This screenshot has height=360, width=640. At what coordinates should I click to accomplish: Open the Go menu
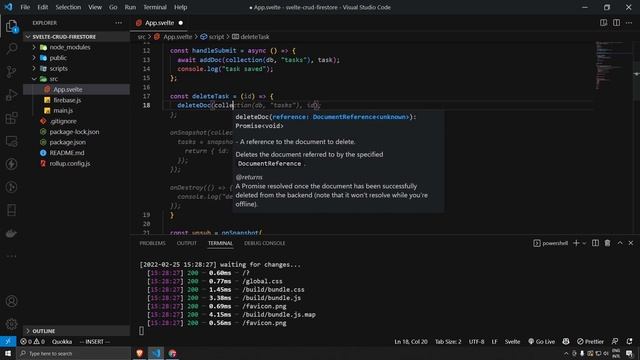113,7
